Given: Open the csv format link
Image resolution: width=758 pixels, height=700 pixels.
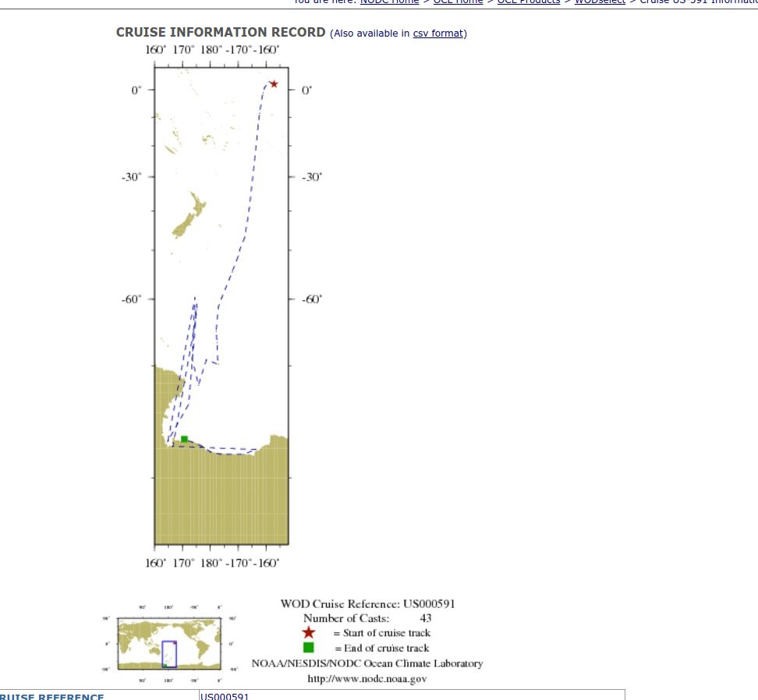Looking at the screenshot, I should 438,34.
